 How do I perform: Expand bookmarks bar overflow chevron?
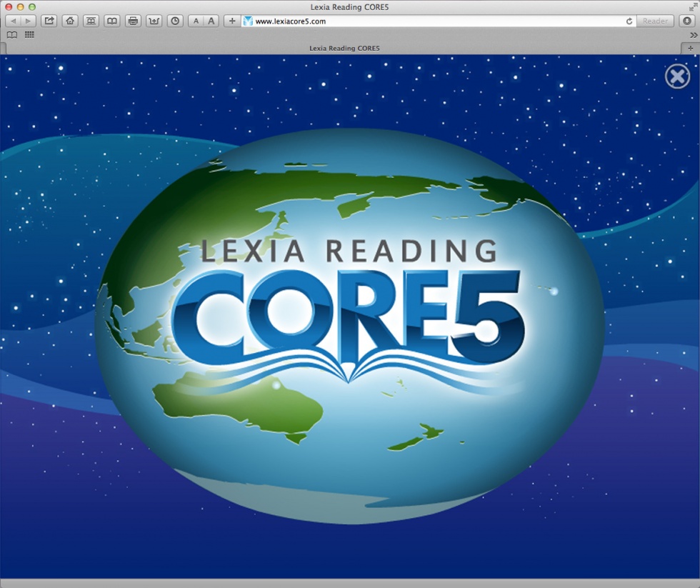693,34
